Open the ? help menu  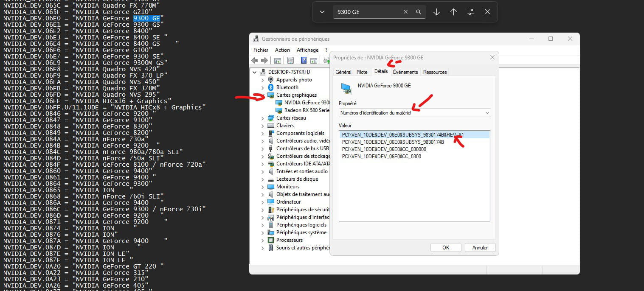[x=326, y=50]
